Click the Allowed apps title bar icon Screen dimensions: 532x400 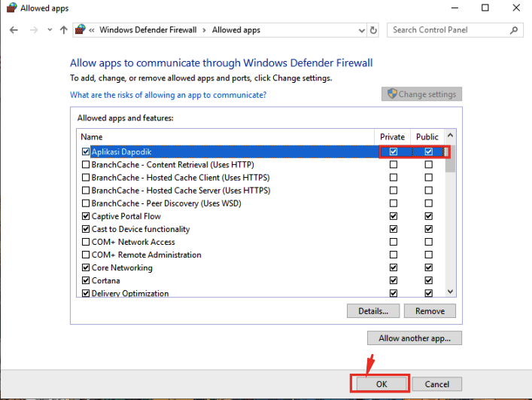(x=11, y=8)
